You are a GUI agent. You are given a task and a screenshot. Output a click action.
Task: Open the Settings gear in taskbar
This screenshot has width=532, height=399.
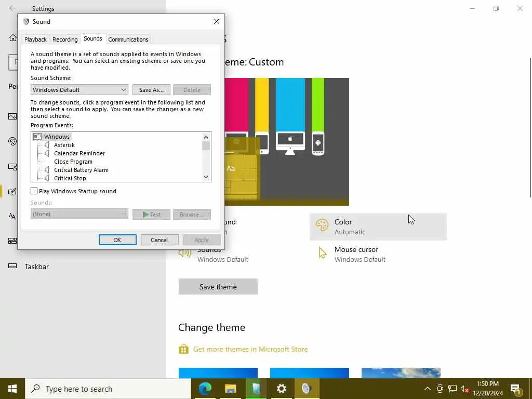pos(281,389)
